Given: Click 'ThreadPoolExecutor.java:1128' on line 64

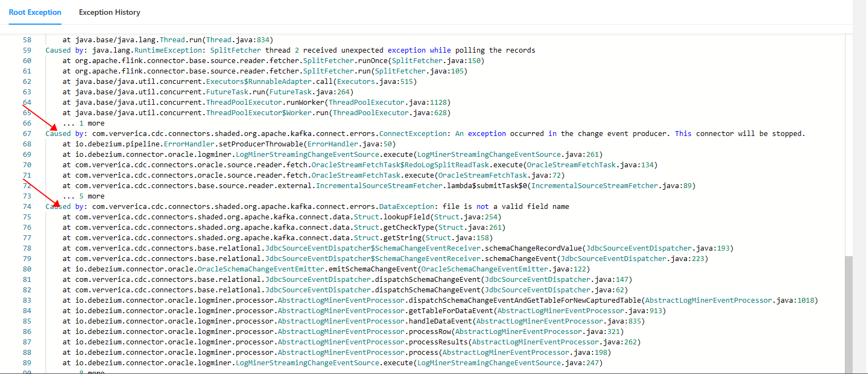Looking at the screenshot, I should click(387, 102).
